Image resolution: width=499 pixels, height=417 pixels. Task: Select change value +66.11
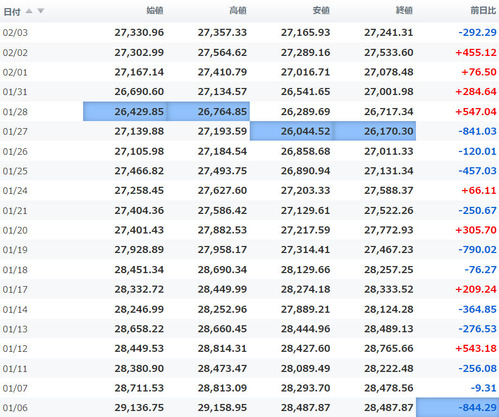479,190
